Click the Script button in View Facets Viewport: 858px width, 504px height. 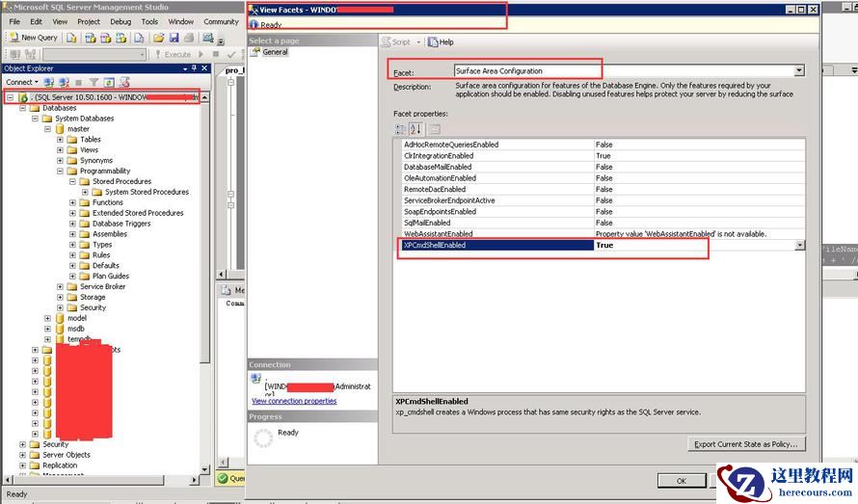395,42
